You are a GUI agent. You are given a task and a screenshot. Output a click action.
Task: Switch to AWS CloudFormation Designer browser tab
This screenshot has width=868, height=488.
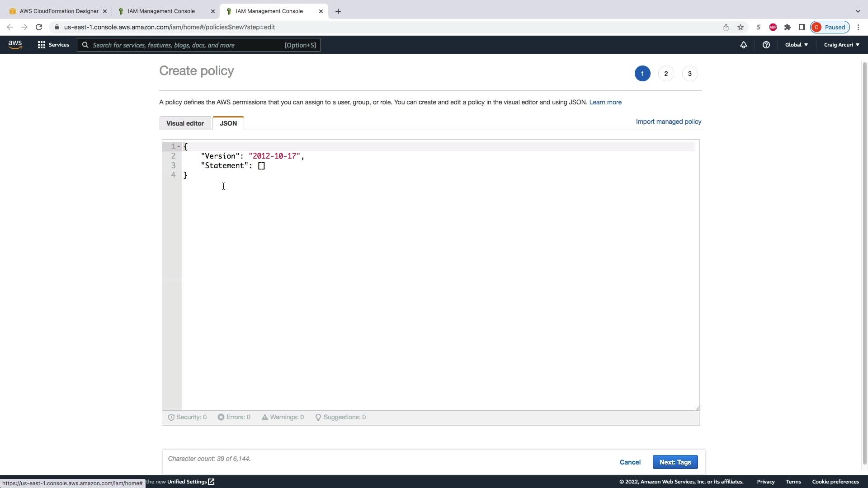pyautogui.click(x=59, y=11)
